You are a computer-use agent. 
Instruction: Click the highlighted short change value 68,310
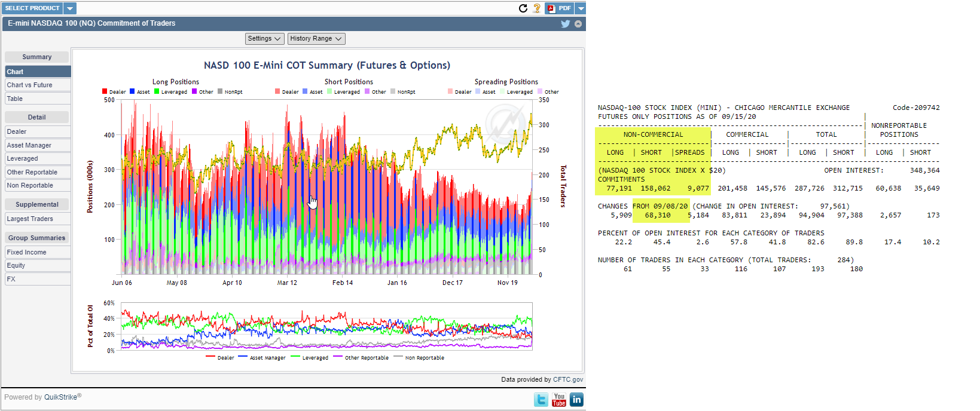click(x=658, y=215)
